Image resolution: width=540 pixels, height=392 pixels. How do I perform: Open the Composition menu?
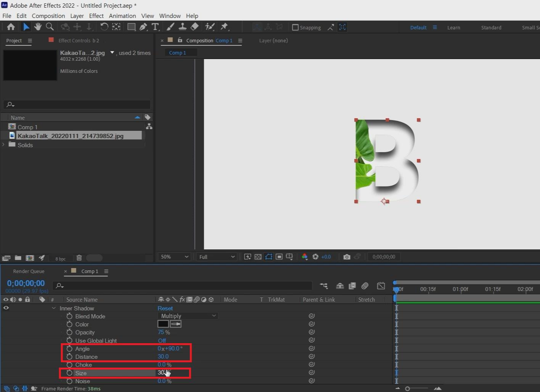pyautogui.click(x=48, y=16)
